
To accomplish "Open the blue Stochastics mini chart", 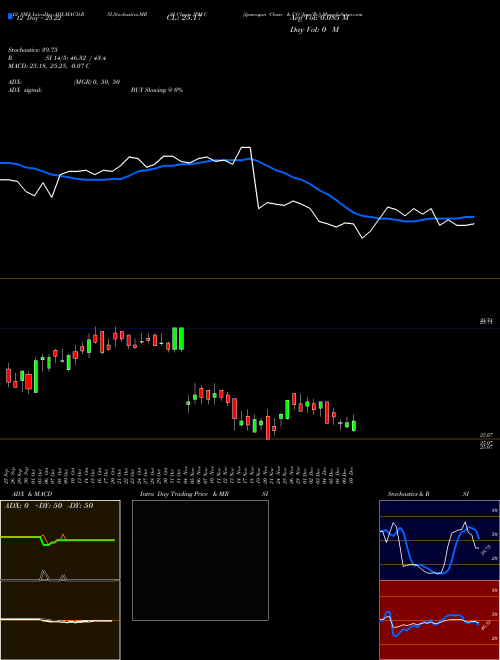I will (439, 540).
